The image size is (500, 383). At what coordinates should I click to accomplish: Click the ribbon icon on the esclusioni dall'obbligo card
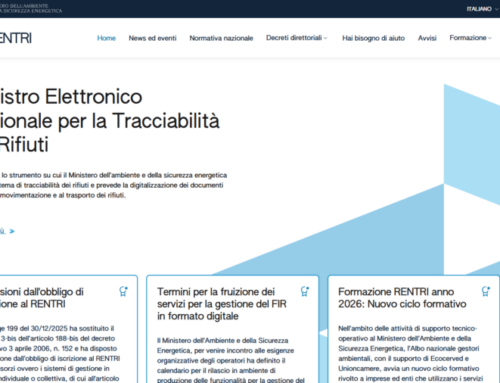123,291
